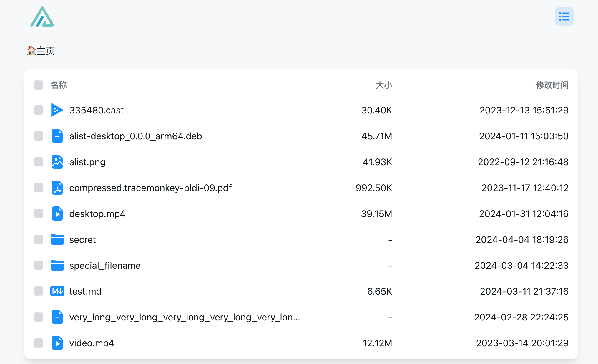Click the file icon of alist-desktop_0.0.0_arm64.deb
This screenshot has height=364, width=598.
57,136
